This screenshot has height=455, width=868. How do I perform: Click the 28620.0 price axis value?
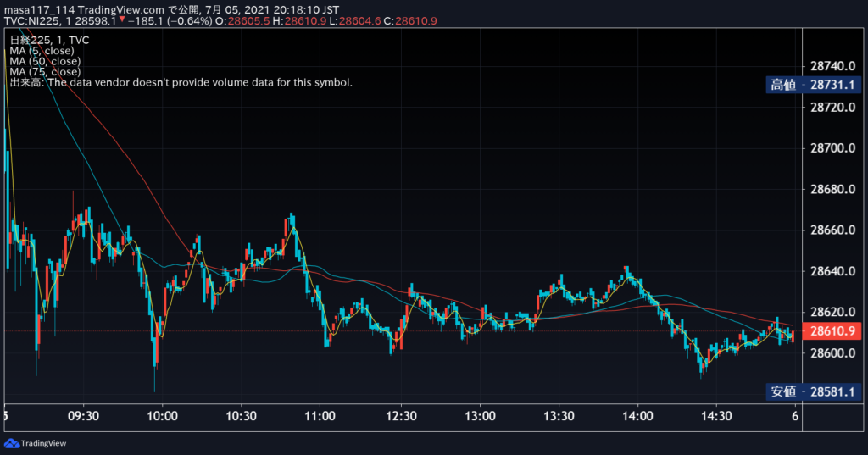[x=832, y=312]
